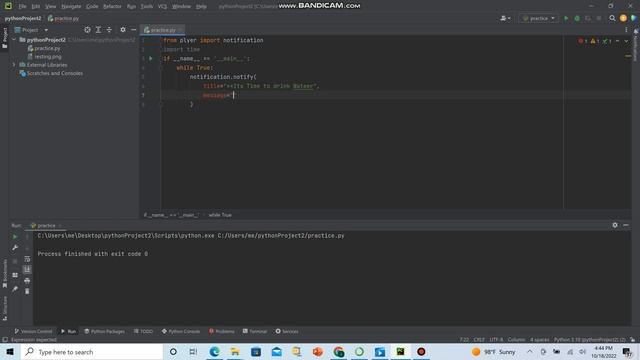Click Expand All icon in Project panel
Screen dimensions: 640x360
(98, 30)
